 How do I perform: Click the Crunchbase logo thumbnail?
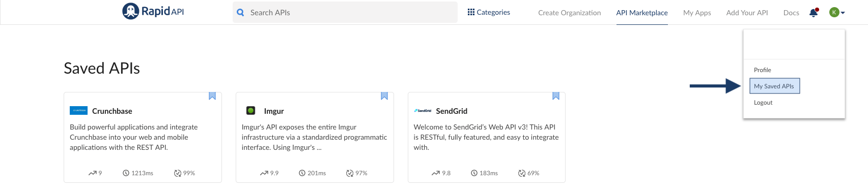pyautogui.click(x=78, y=110)
